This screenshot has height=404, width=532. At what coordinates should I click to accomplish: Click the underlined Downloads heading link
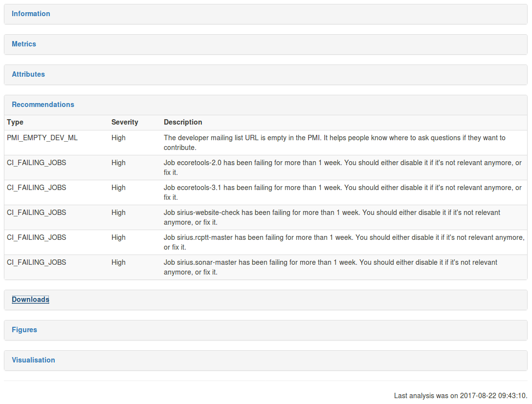(30, 299)
